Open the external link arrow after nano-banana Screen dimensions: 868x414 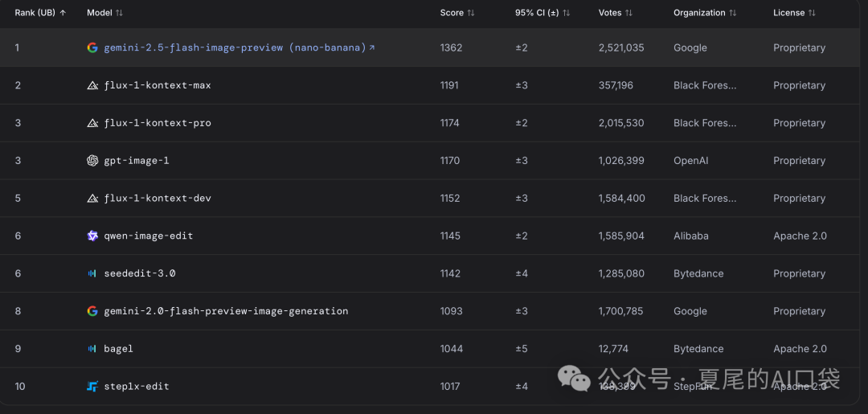(x=372, y=47)
